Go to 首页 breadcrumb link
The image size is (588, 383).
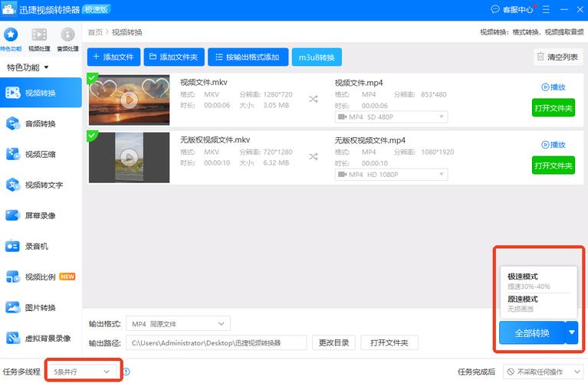coord(95,32)
